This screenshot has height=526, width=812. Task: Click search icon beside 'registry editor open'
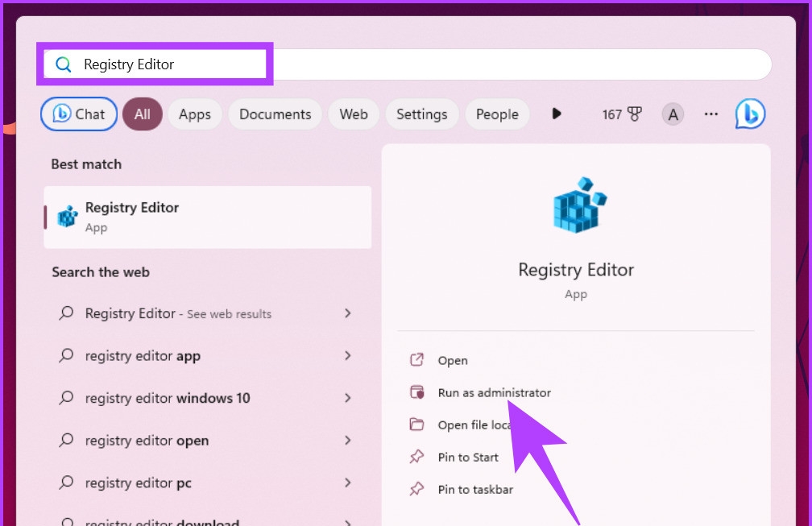pos(66,440)
